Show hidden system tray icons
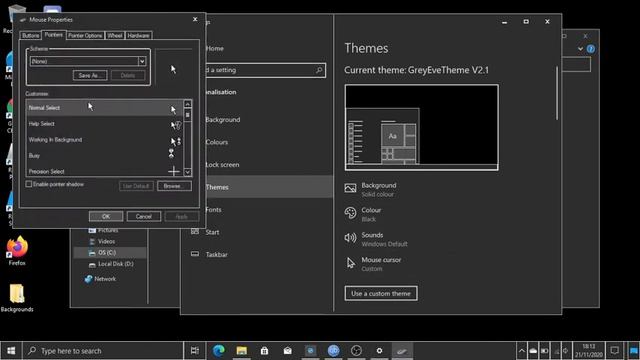640x360 pixels. pos(522,351)
